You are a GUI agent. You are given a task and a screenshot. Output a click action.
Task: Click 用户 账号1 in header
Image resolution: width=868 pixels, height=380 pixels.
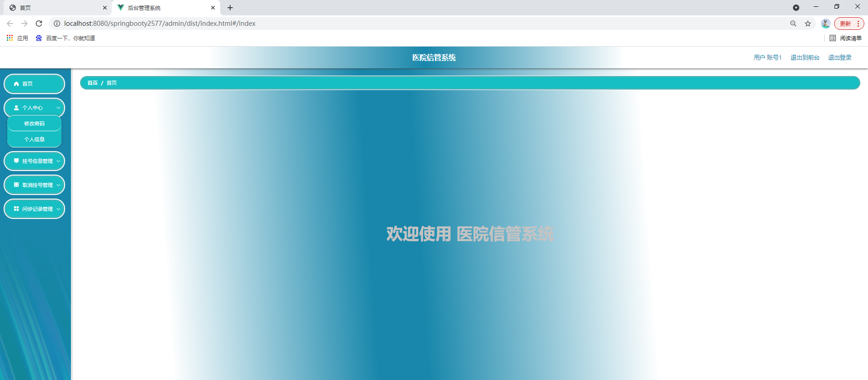coord(767,57)
